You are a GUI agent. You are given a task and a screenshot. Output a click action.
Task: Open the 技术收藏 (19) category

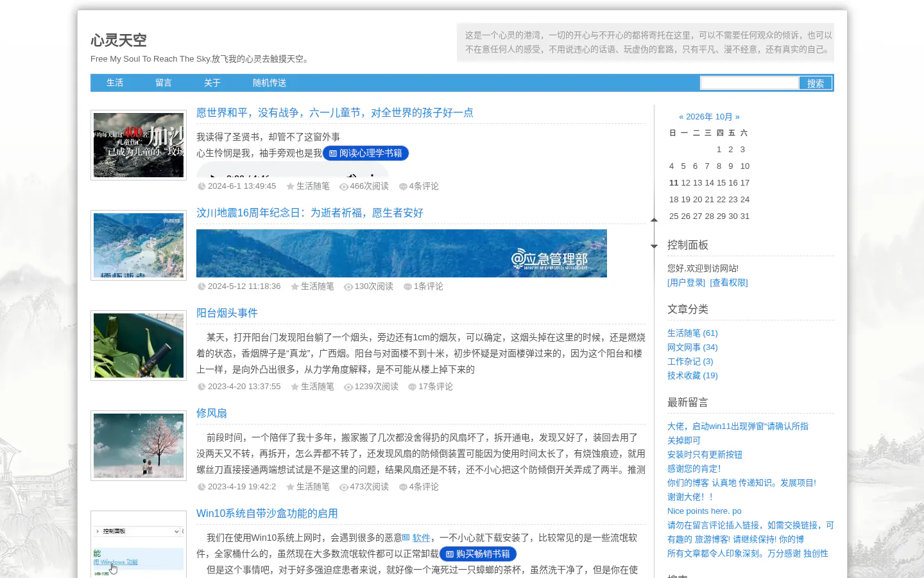pyautogui.click(x=692, y=376)
